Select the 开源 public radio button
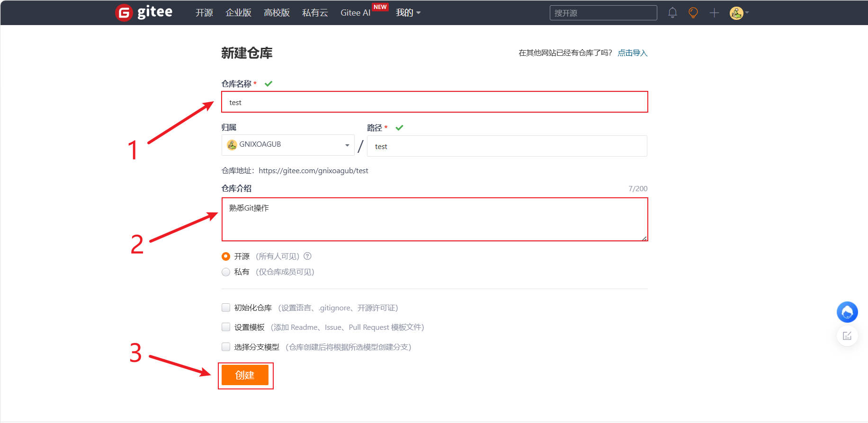The width and height of the screenshot is (868, 423). [x=226, y=256]
